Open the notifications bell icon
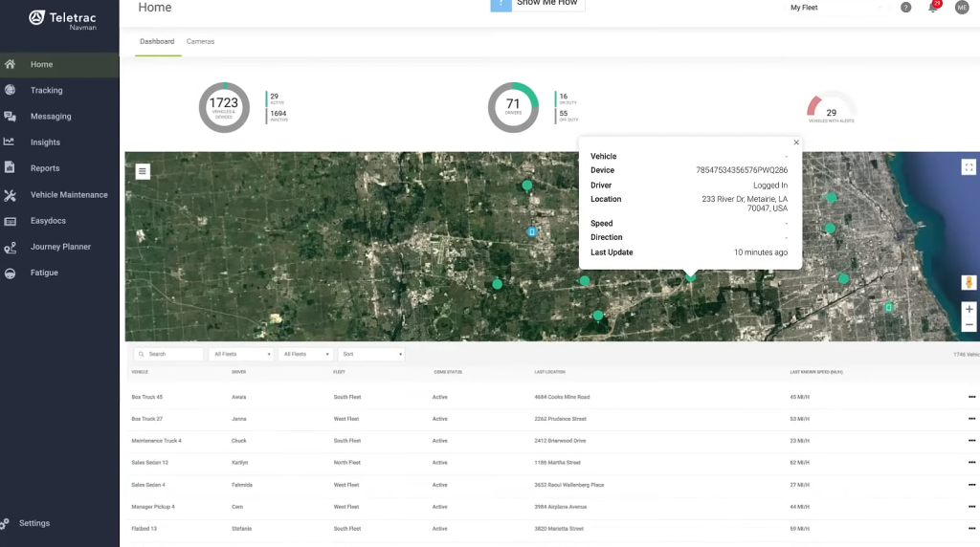Image resolution: width=980 pixels, height=547 pixels. 933,8
